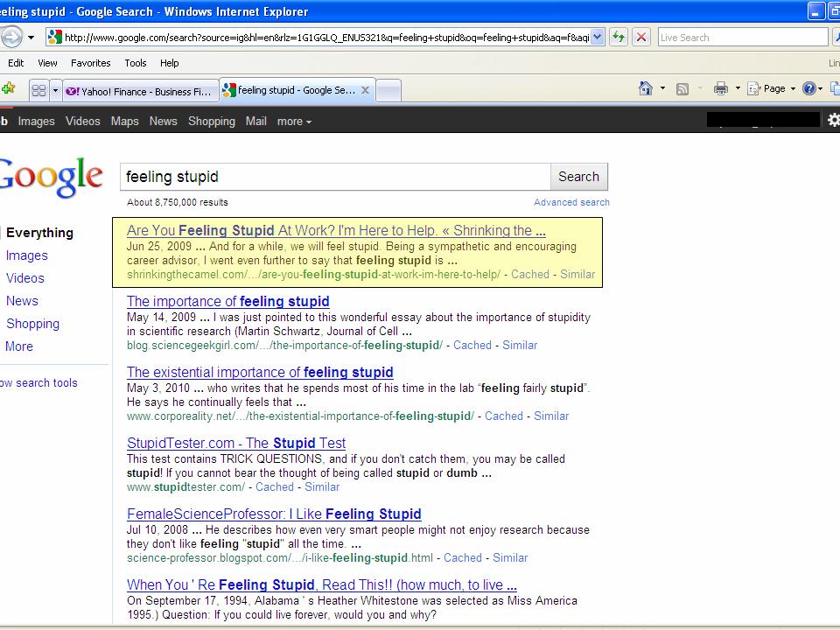Screen dimensions: 840x630
Task: Open News in the black Google bar
Action: [164, 121]
